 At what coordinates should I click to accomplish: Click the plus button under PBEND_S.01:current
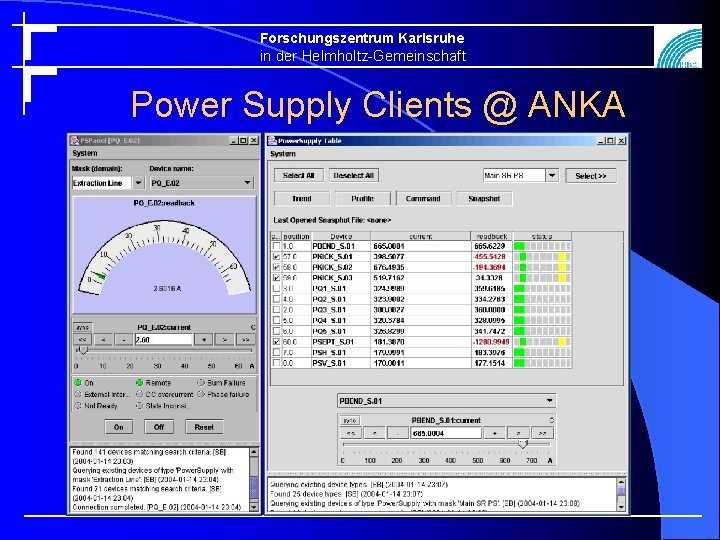pyautogui.click(x=495, y=433)
